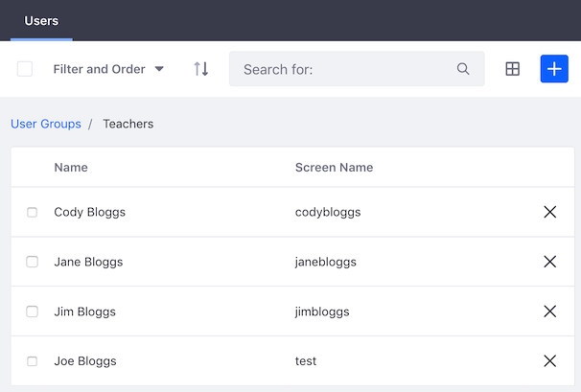Check the Cody Bloggs row checkbox
The width and height of the screenshot is (581, 392).
[x=33, y=213]
